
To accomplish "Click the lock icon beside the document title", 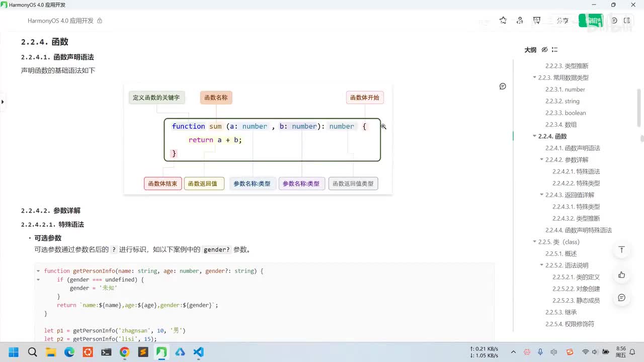I will coord(100,21).
